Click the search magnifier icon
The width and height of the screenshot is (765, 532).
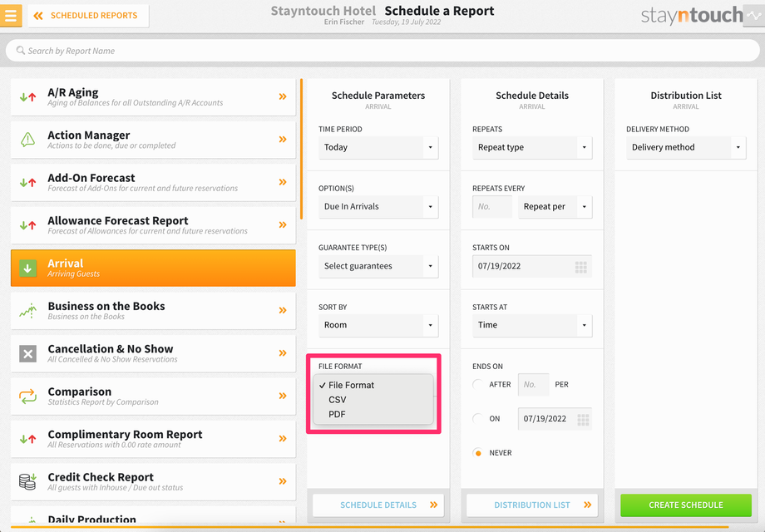pos(21,50)
